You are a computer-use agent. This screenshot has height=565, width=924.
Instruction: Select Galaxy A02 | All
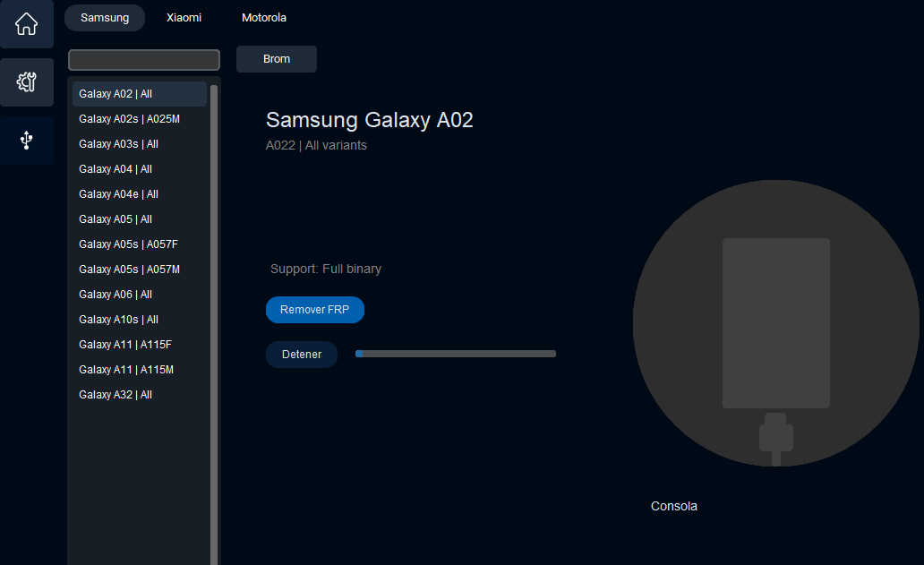coord(140,94)
